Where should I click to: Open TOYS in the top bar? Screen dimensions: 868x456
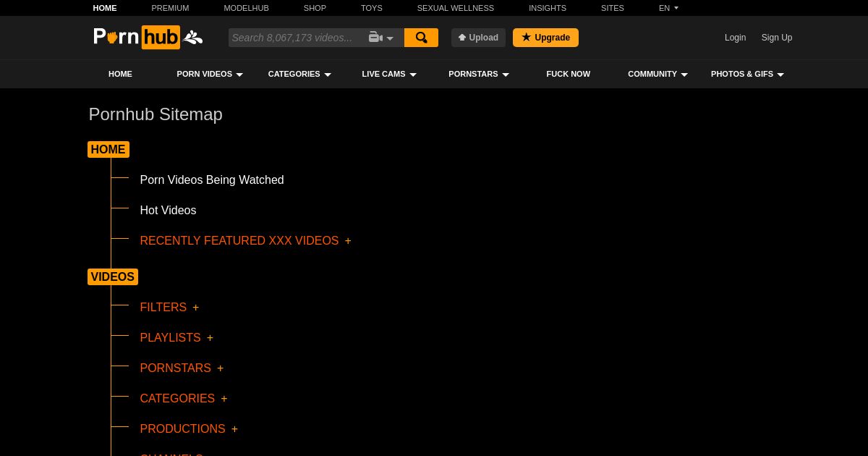click(x=372, y=8)
